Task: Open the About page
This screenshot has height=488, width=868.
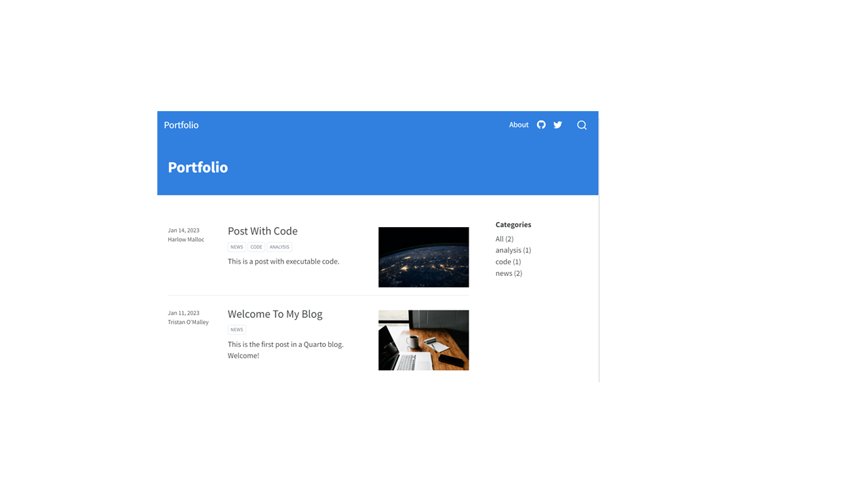Action: [518, 125]
